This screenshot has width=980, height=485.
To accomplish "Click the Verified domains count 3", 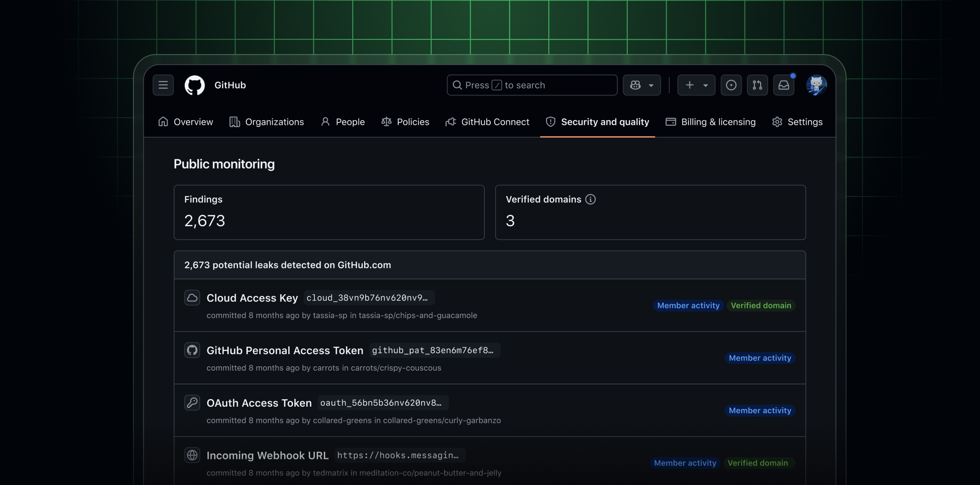I will pos(510,221).
